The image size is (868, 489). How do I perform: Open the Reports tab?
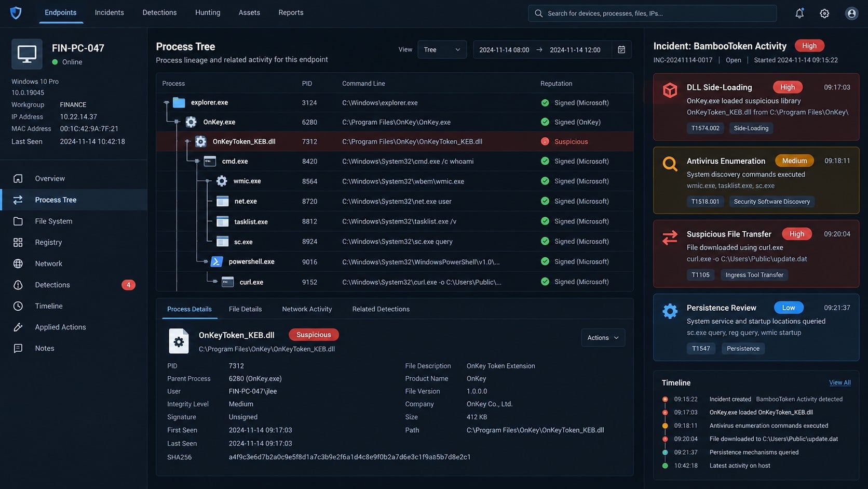point(291,12)
